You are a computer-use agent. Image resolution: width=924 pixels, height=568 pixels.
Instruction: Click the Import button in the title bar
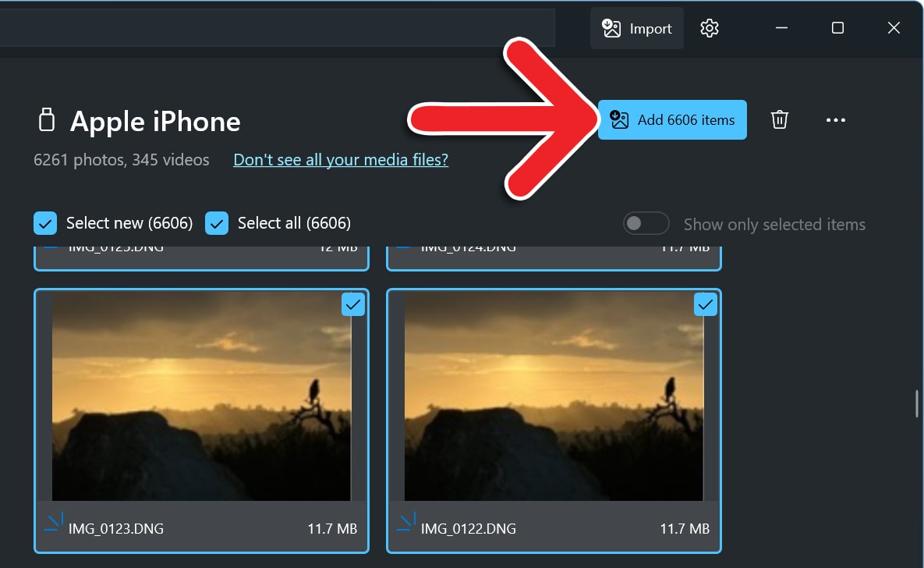click(636, 27)
